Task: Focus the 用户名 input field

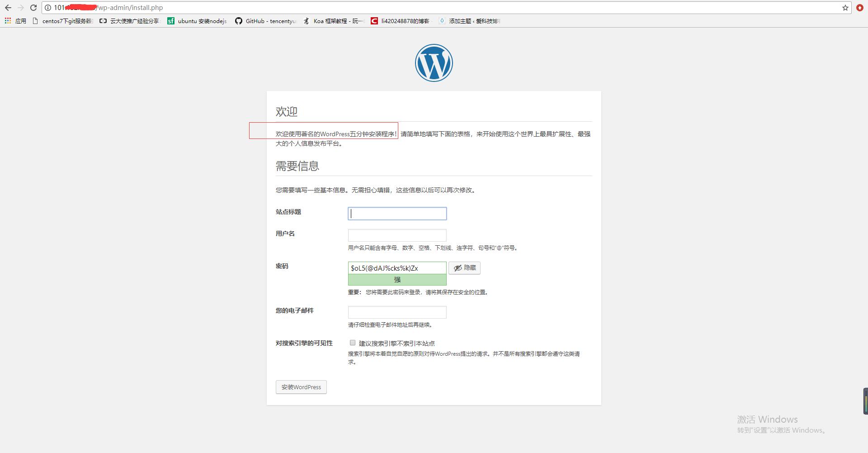Action: (x=397, y=235)
